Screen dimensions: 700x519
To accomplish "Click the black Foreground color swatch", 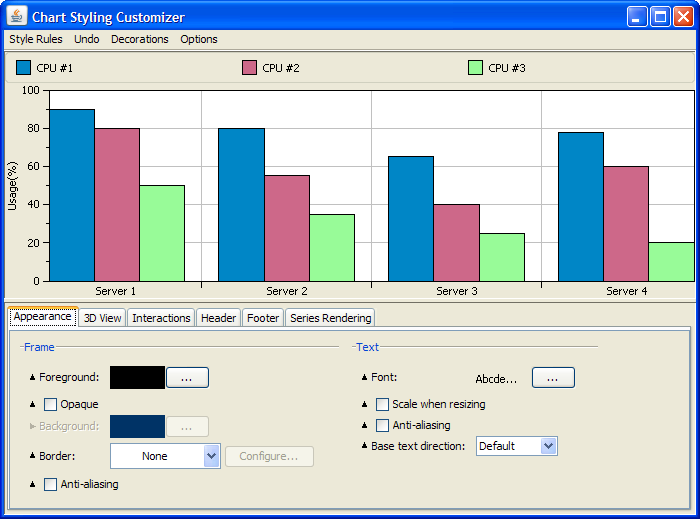I will 137,377.
